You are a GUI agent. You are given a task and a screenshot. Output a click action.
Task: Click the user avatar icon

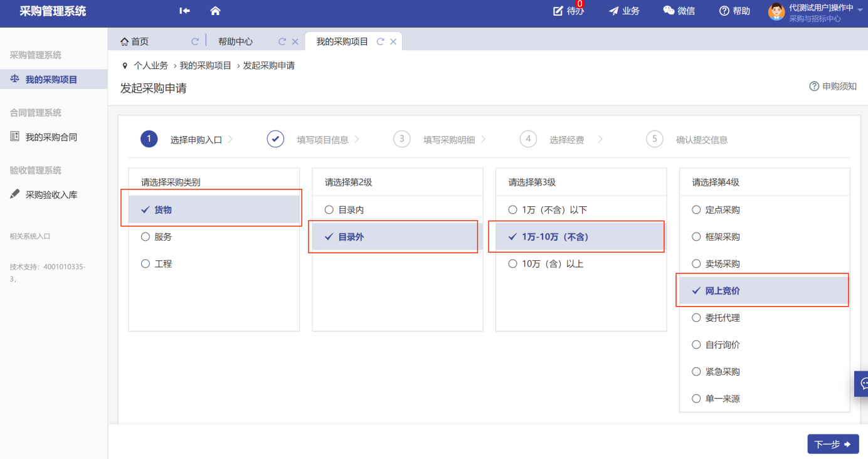pyautogui.click(x=776, y=12)
